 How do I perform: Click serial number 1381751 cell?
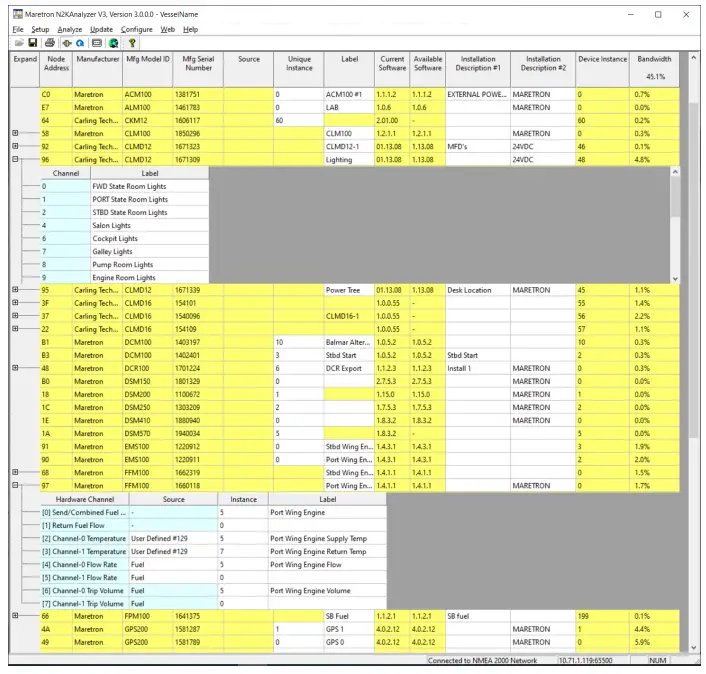pos(198,95)
